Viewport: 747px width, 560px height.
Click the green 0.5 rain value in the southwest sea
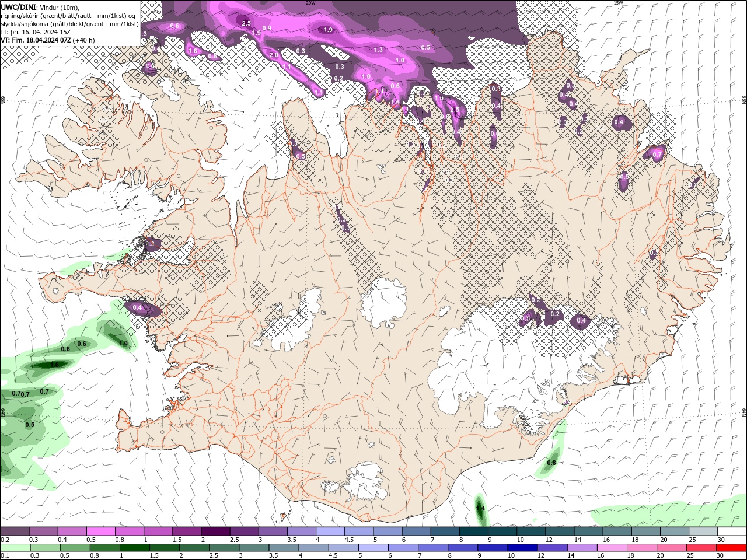tap(30, 425)
